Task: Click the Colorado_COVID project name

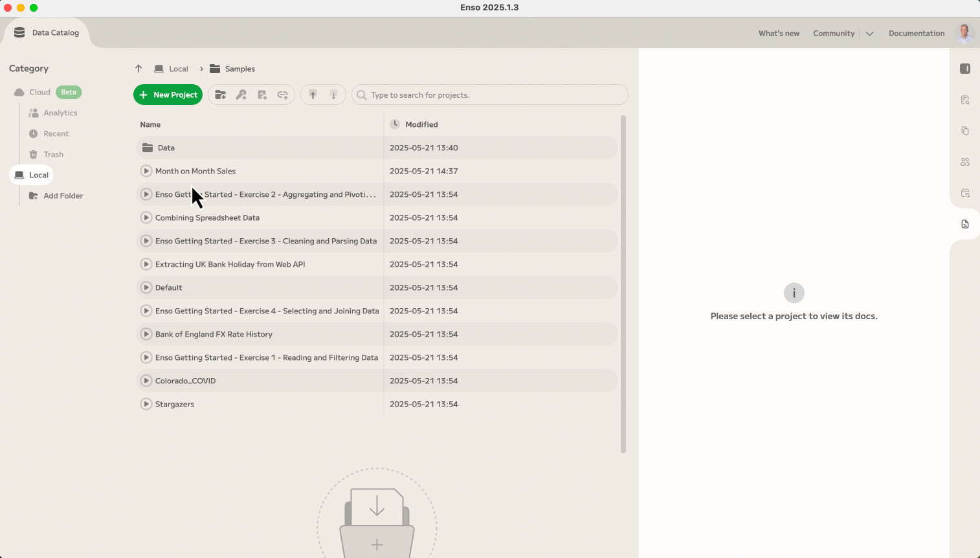Action: click(x=185, y=381)
